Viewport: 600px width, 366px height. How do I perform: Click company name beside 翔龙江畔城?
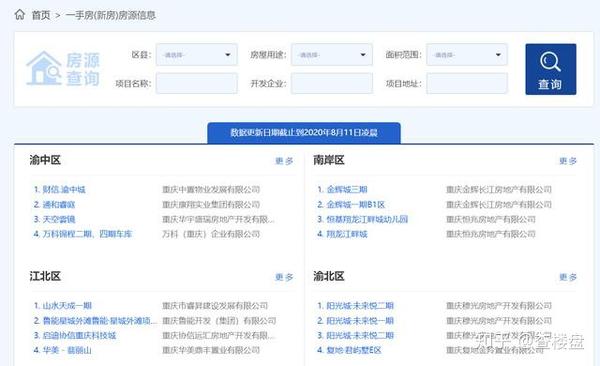coord(491,234)
